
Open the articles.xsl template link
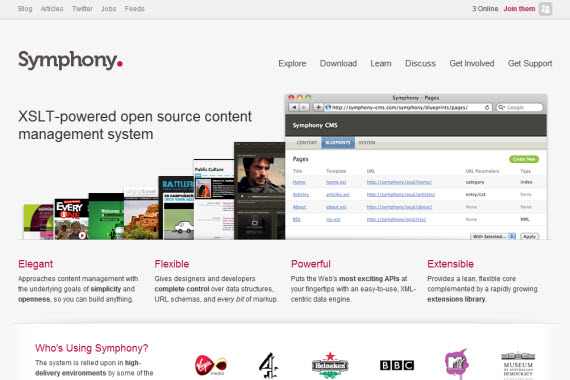[x=338, y=195]
